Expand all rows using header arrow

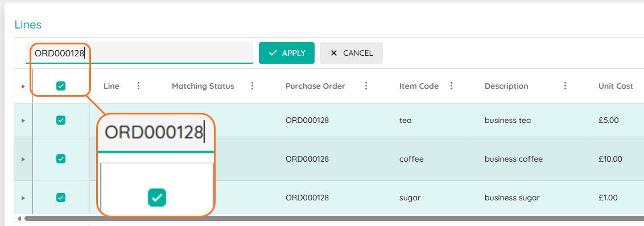(23, 87)
